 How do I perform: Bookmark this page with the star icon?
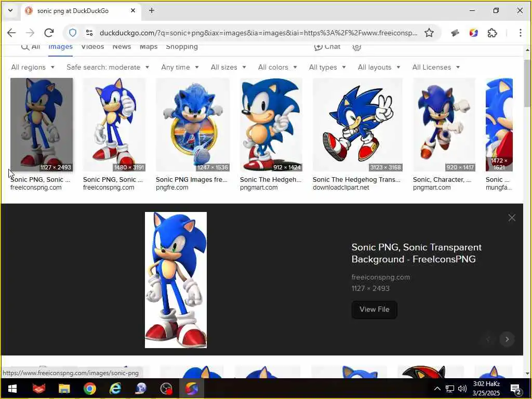pos(429,33)
